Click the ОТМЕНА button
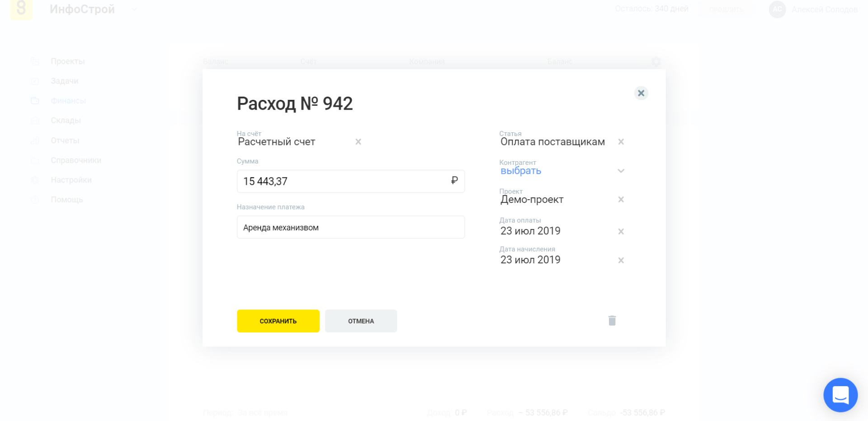Image resolution: width=868 pixels, height=421 pixels. 361,321
